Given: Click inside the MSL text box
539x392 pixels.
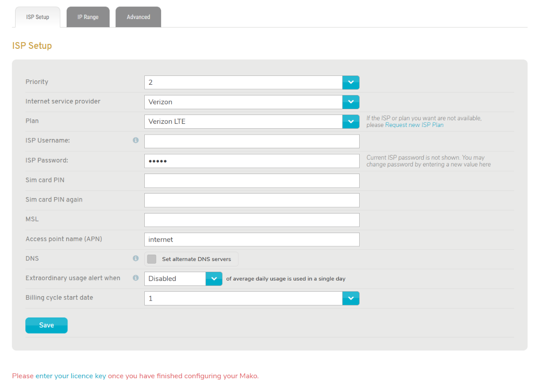Looking at the screenshot, I should 252,219.
